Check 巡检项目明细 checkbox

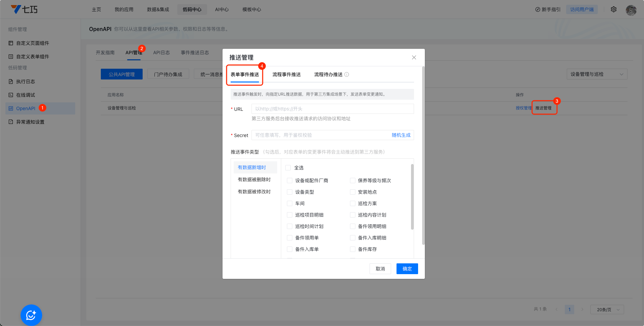(290, 215)
